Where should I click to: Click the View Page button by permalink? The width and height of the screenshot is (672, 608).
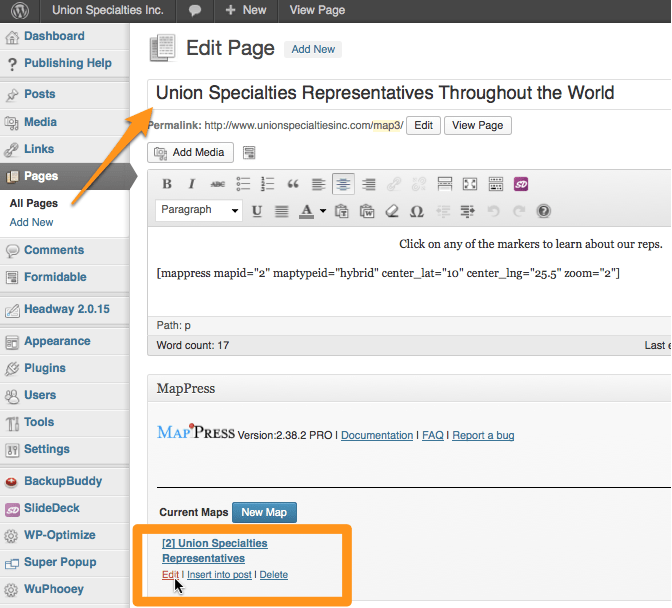(x=478, y=126)
